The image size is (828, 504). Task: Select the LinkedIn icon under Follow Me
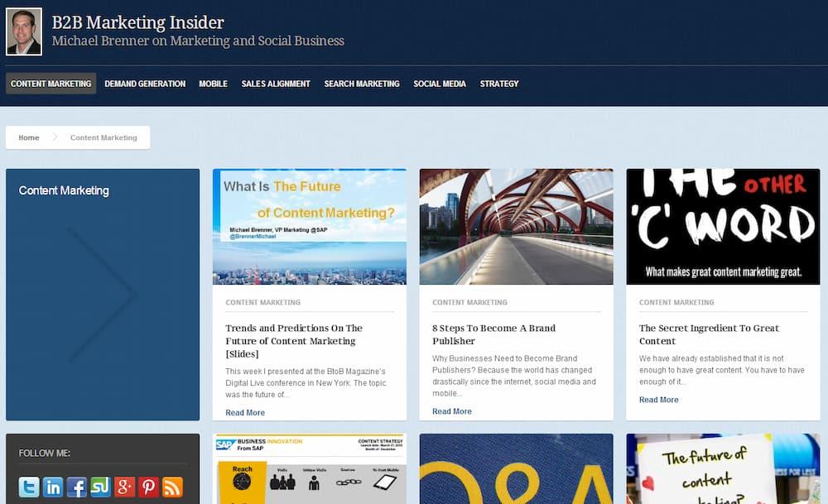pyautogui.click(x=51, y=487)
